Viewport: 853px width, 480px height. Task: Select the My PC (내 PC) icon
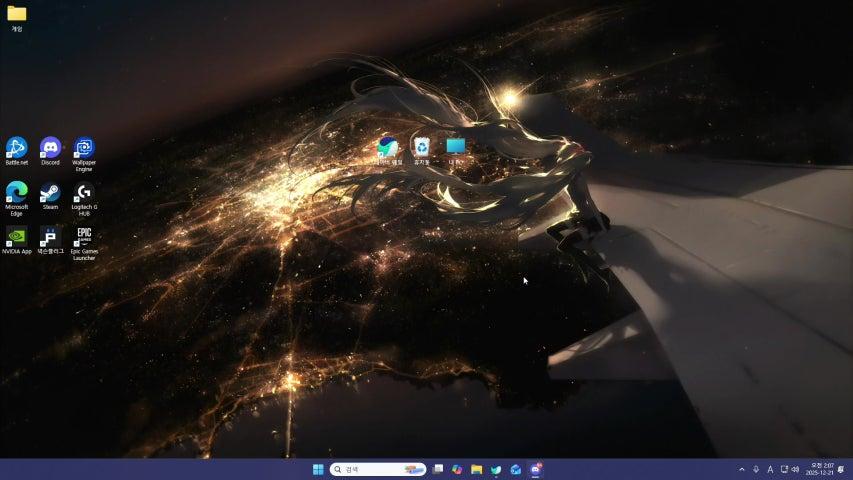pyautogui.click(x=456, y=148)
